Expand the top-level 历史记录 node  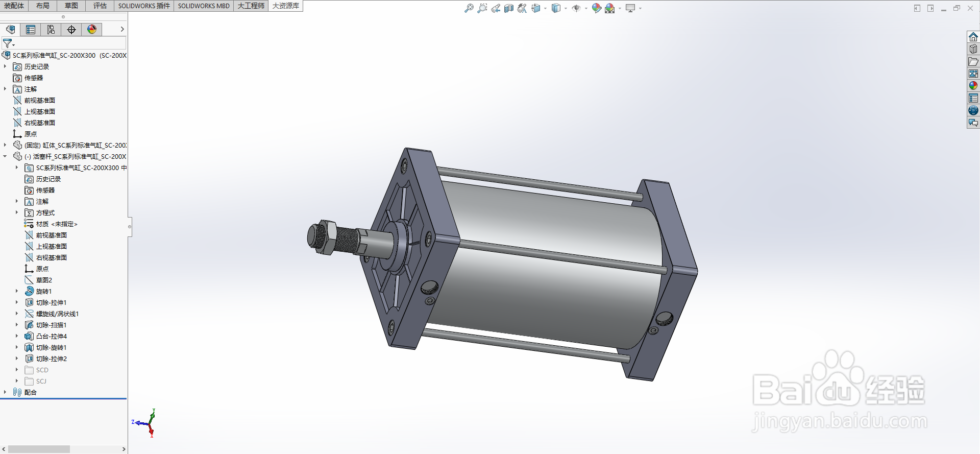5,66
